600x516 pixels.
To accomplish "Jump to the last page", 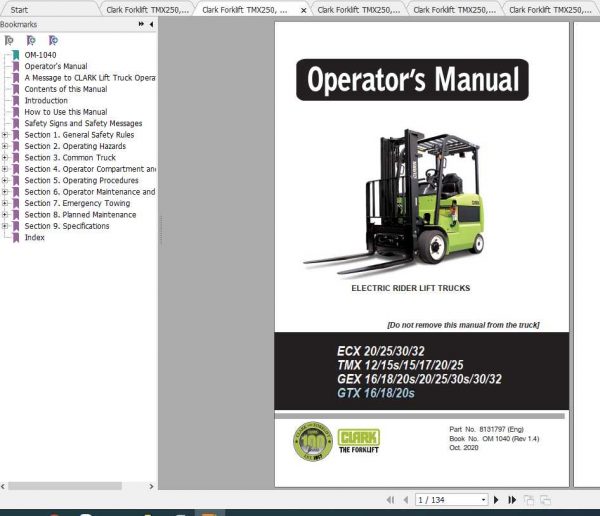I will click(512, 500).
